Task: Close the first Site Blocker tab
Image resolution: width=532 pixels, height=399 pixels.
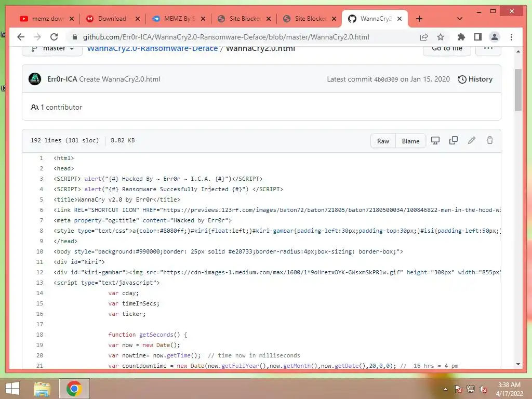Action: [x=269, y=19]
